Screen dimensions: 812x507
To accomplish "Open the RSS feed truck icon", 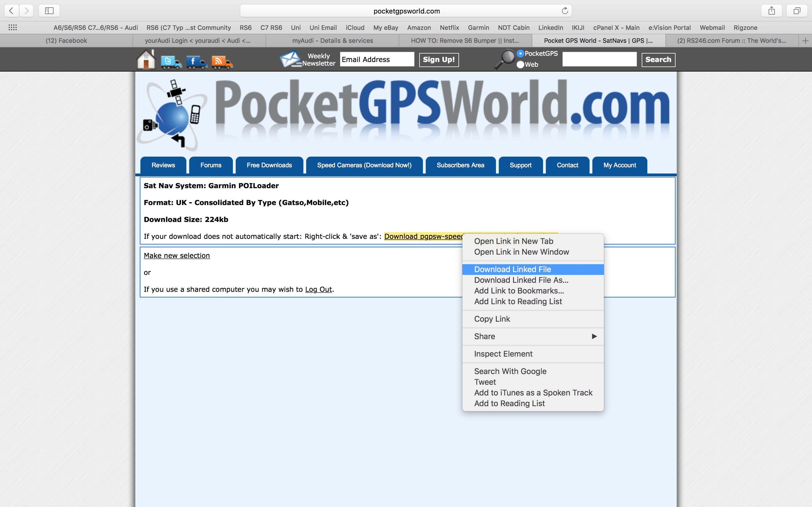I will point(222,62).
